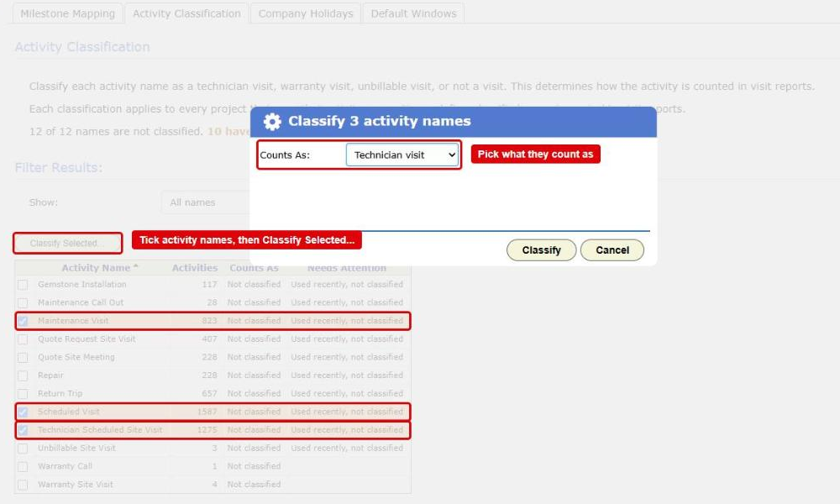The height and width of the screenshot is (504, 840).
Task: Untick the Scheduled Visit checkbox
Action: tap(23, 412)
